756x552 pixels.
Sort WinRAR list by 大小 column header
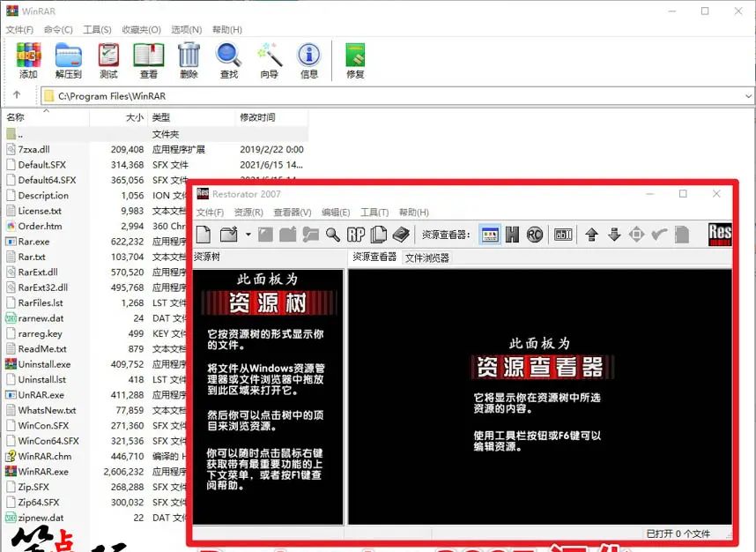tap(119, 117)
